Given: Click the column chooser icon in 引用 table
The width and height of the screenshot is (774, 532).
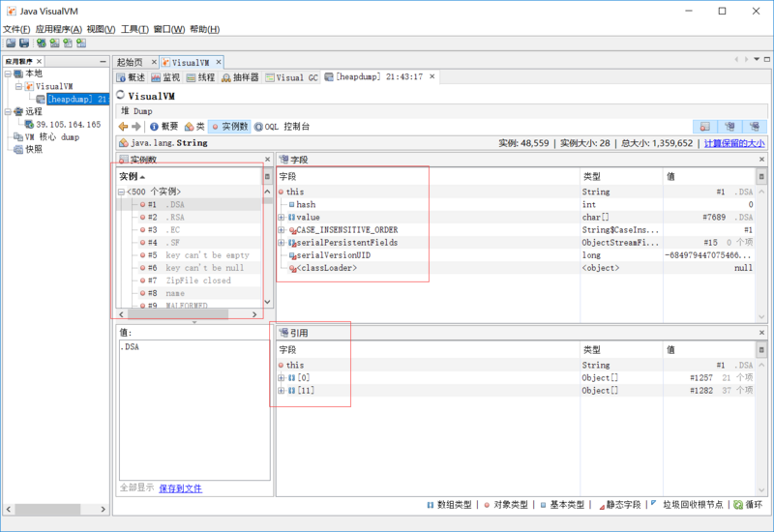Looking at the screenshot, I should [x=761, y=349].
